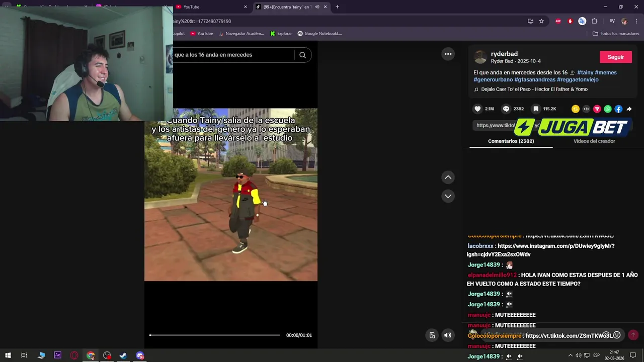Screen dimensions: 644x362
Task: Click the search magnifier icon in TikTok
Action: (x=302, y=55)
